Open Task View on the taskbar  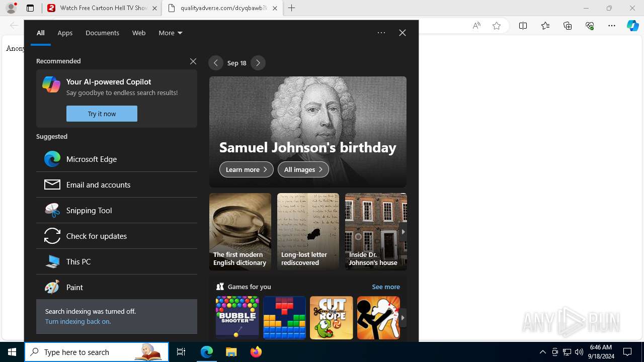(181, 352)
